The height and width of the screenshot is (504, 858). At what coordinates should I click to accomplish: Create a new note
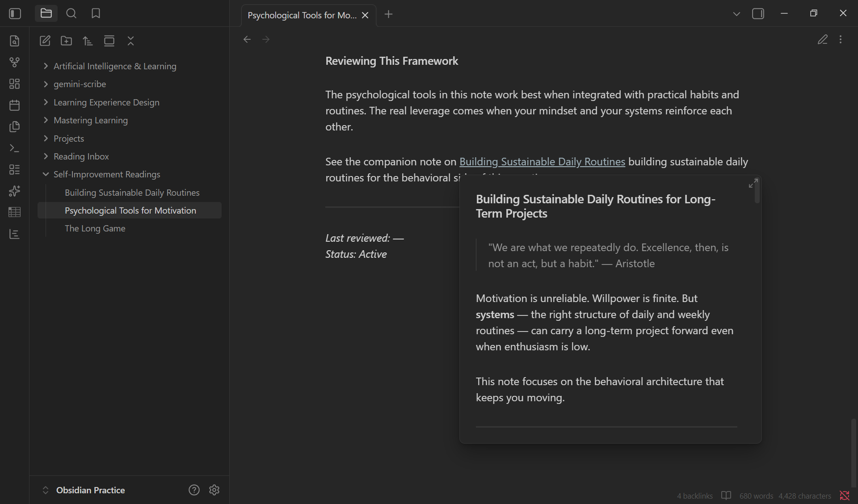pos(45,41)
